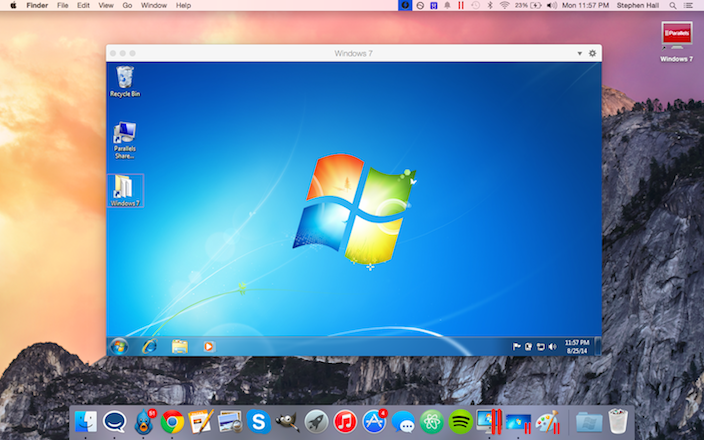The height and width of the screenshot is (440, 704).
Task: Open the Window menu in menu bar
Action: (x=154, y=5)
